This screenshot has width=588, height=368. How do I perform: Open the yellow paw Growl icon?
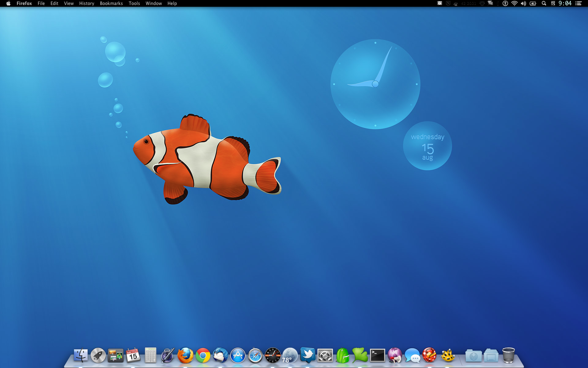point(447,355)
